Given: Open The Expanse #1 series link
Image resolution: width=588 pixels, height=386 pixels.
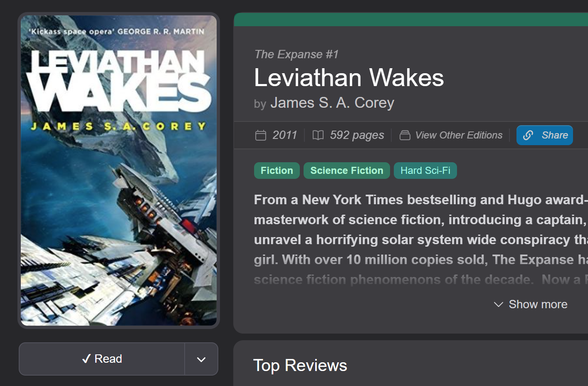Looking at the screenshot, I should (296, 54).
